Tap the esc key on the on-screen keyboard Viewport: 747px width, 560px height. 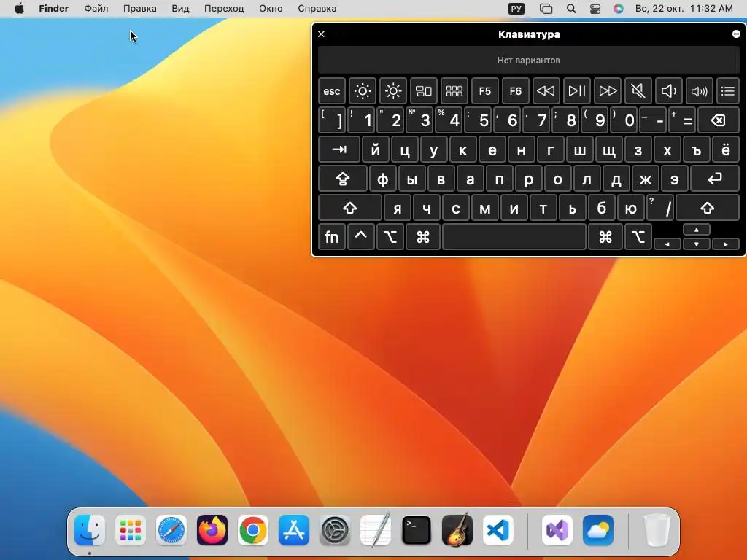coord(332,91)
